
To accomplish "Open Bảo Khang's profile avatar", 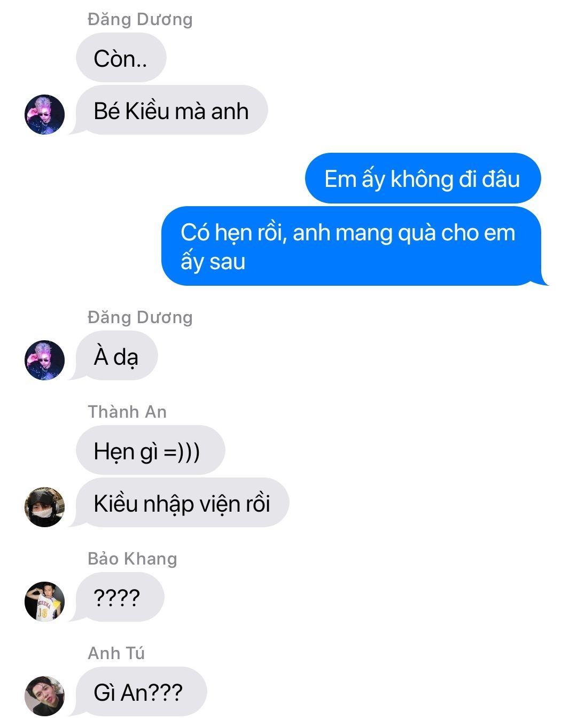I will [x=44, y=601].
